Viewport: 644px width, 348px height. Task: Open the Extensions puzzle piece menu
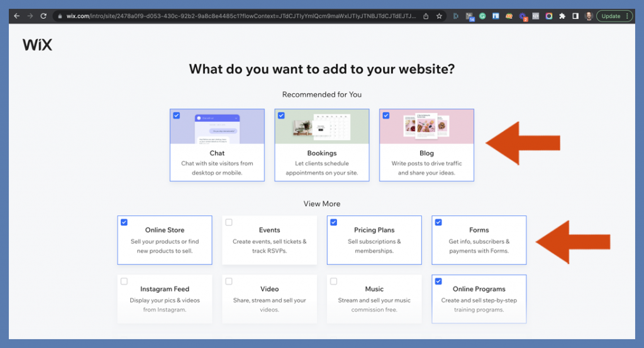(562, 16)
